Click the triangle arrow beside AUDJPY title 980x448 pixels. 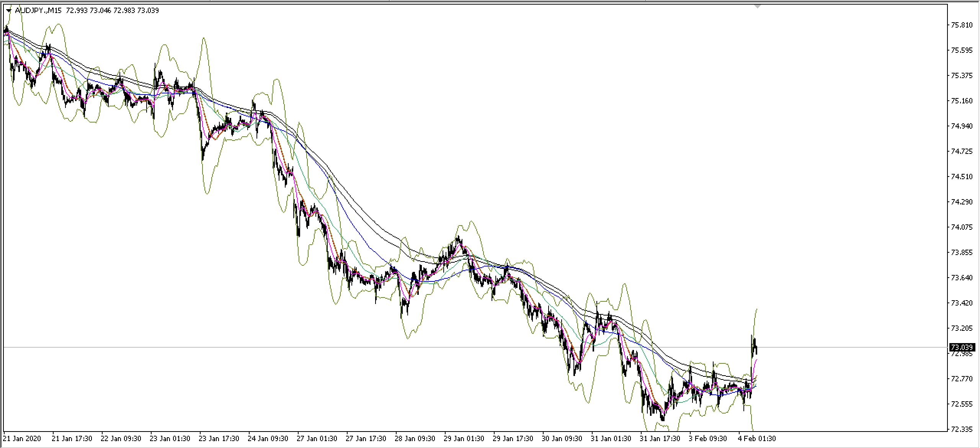tap(9, 11)
